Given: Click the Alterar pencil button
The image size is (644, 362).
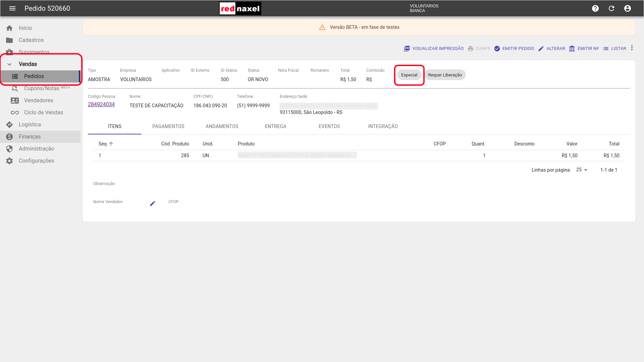Looking at the screenshot, I should pos(552,49).
